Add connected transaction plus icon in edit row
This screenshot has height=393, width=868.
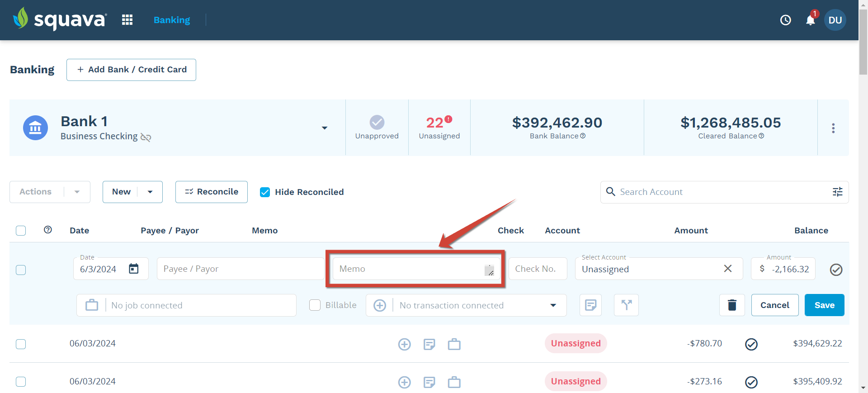tap(380, 305)
